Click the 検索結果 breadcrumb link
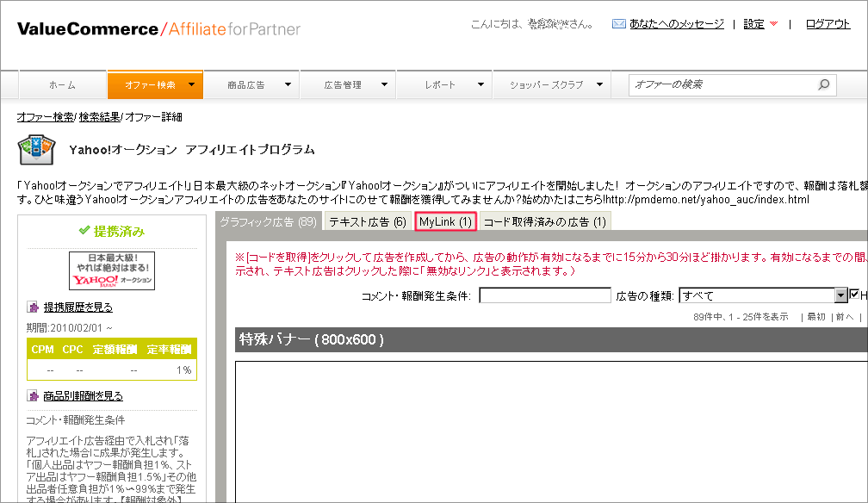Screen dimensions: 868x503 pos(99,117)
